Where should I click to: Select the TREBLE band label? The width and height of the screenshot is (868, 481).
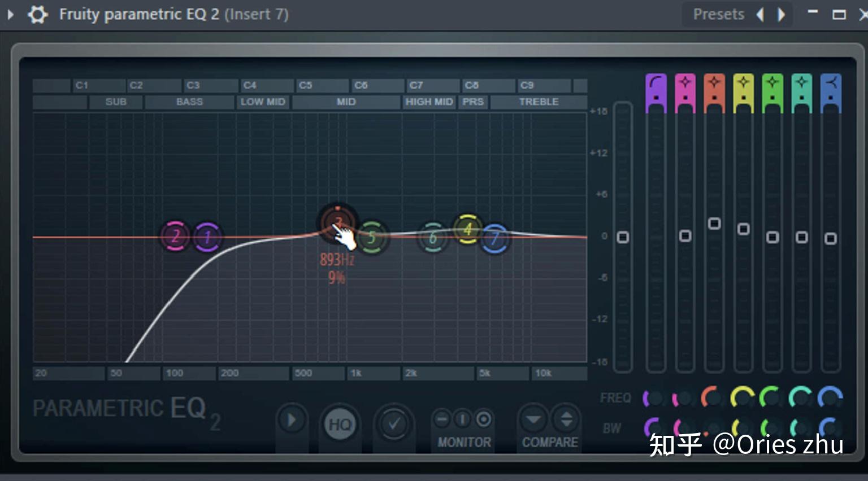click(x=538, y=102)
